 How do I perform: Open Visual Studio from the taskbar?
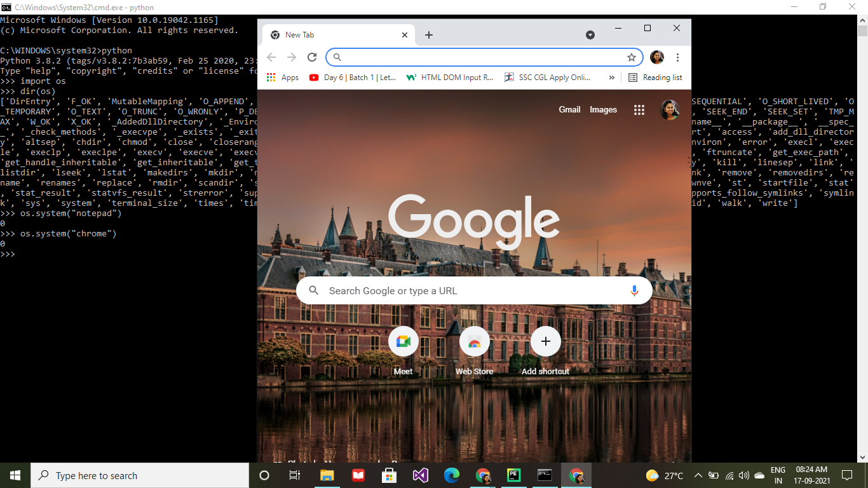click(x=420, y=475)
